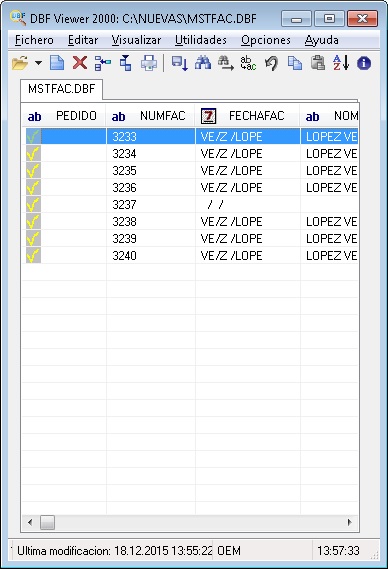
Task: Open the find-and-replace icon
Action: 249,63
